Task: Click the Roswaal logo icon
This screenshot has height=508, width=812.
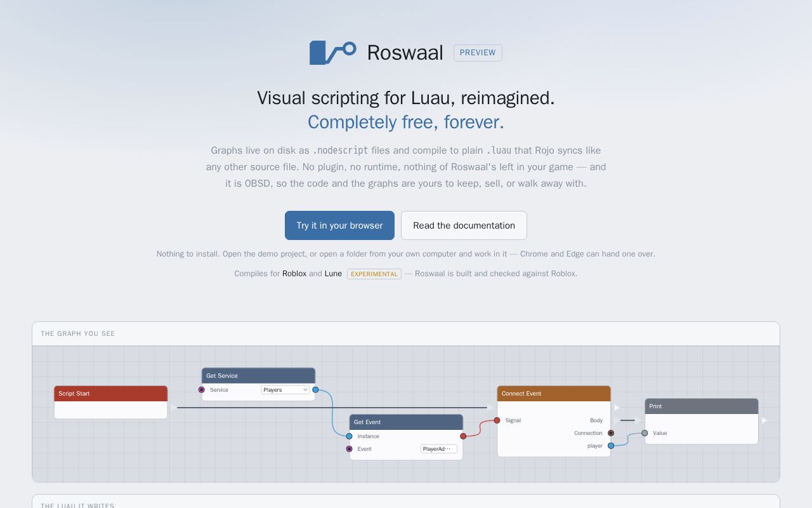Action: 333,53
